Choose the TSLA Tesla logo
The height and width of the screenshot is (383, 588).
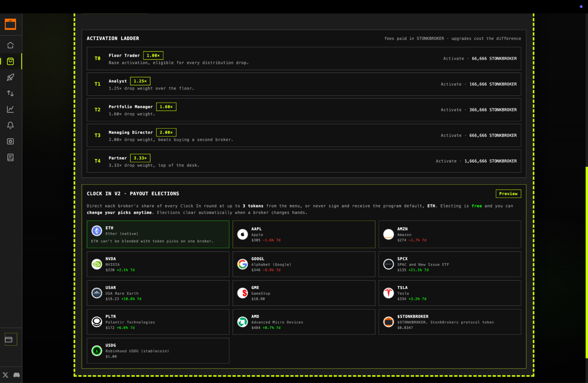point(388,293)
